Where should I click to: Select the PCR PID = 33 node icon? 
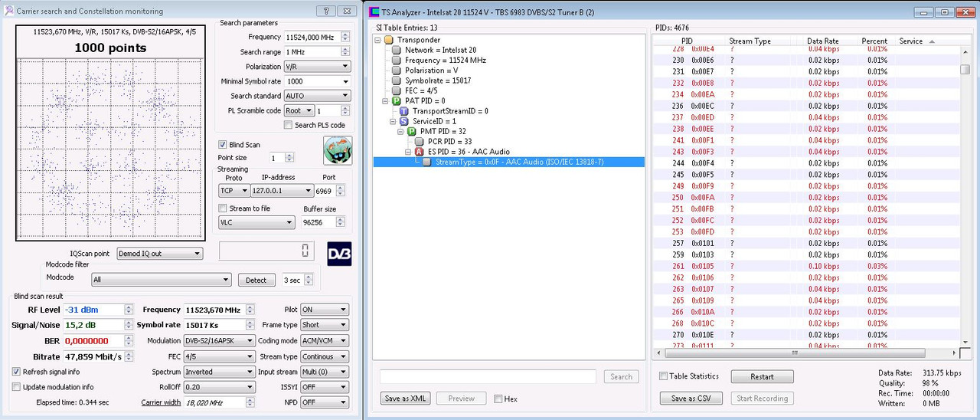tap(420, 142)
